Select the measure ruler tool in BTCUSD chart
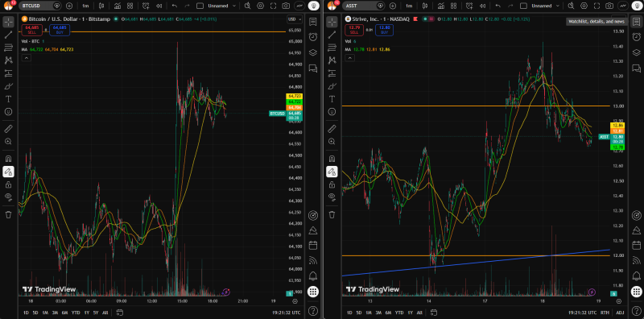Screen dimensions: 644x319 [8, 129]
